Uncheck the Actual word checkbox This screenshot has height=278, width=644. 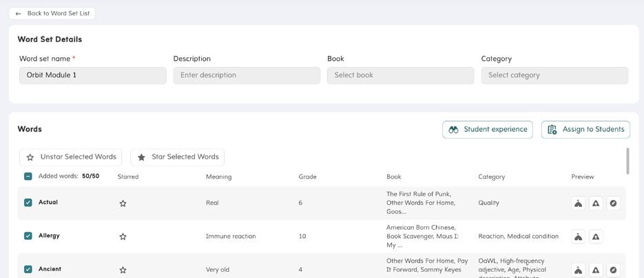(28, 203)
